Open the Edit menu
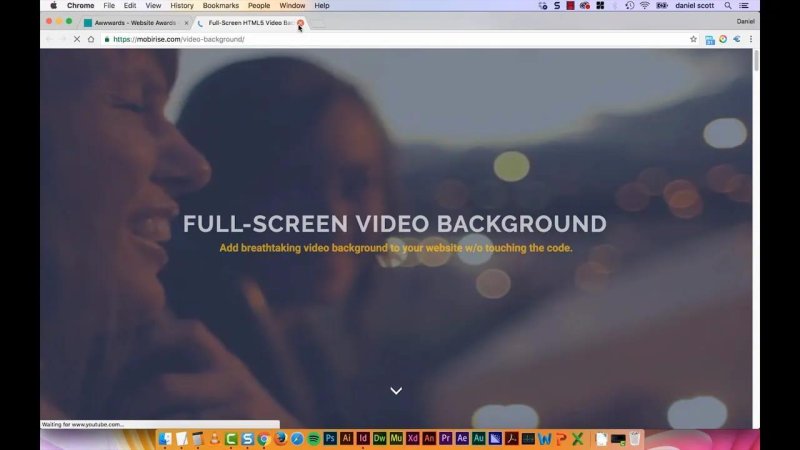This screenshot has height=450, width=800. [x=130, y=6]
